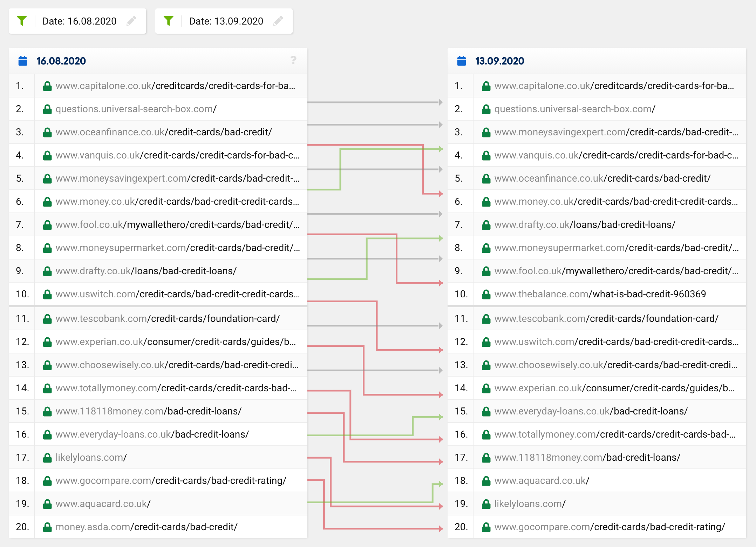Click the lock icon for choosewisely row in right list
This screenshot has width=756, height=547.
pyautogui.click(x=486, y=365)
